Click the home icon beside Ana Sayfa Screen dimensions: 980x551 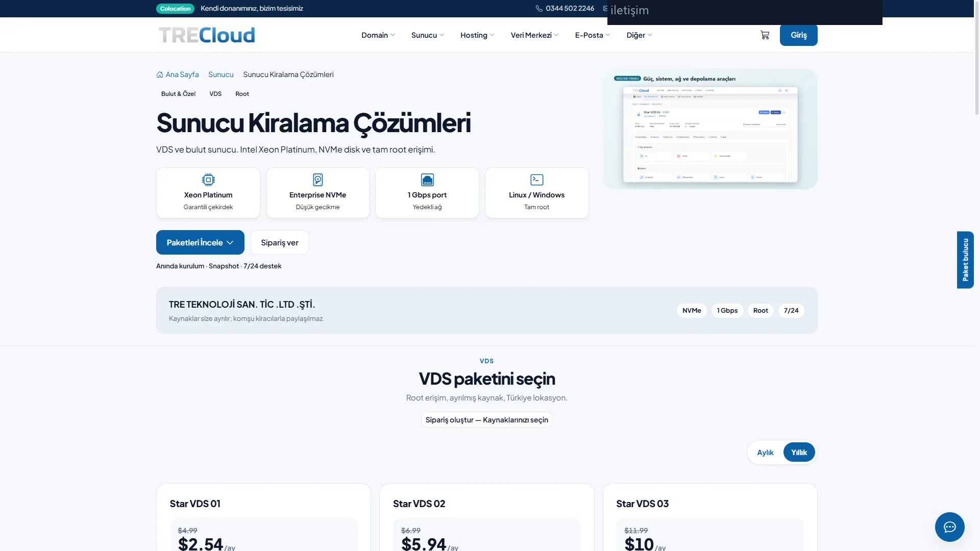click(160, 74)
